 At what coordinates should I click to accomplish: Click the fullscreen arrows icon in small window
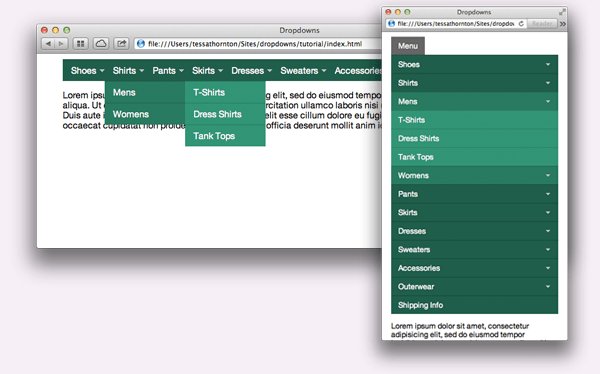[x=562, y=12]
